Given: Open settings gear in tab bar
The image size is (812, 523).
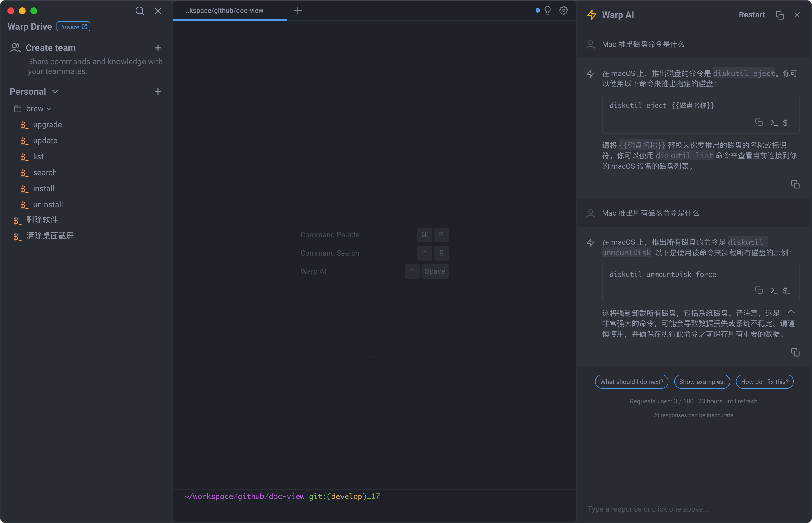Looking at the screenshot, I should (x=563, y=11).
